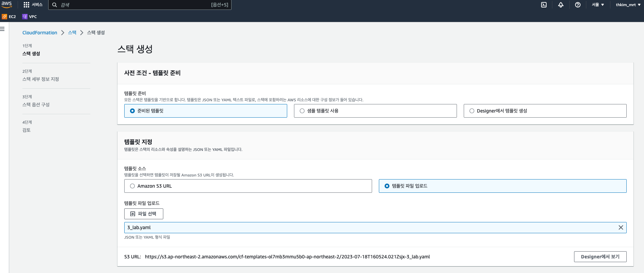This screenshot has width=644, height=273.
Task: Open EC2 shortcut in favorites bar
Action: pyautogui.click(x=9, y=16)
